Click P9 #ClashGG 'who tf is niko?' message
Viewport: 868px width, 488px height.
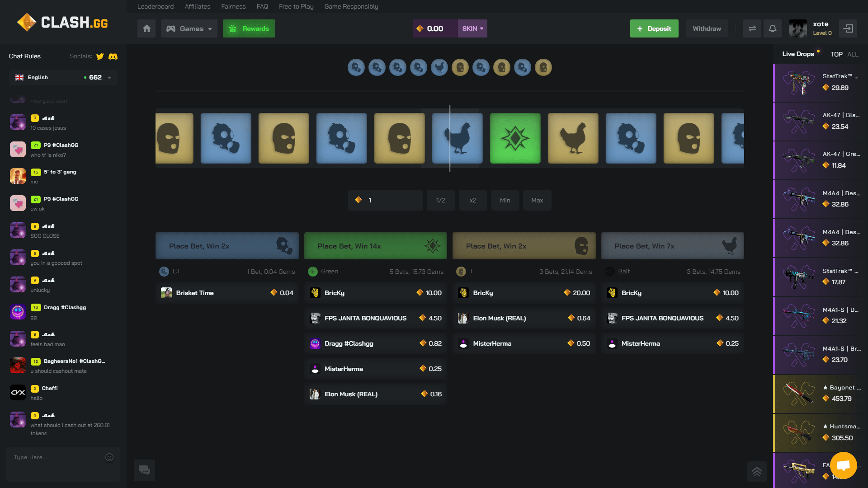click(x=48, y=155)
